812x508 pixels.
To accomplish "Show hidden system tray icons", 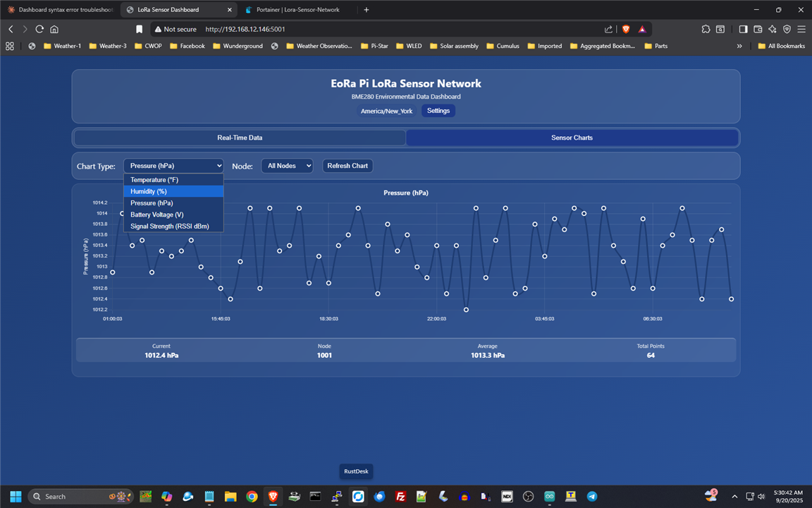I will [x=734, y=497].
